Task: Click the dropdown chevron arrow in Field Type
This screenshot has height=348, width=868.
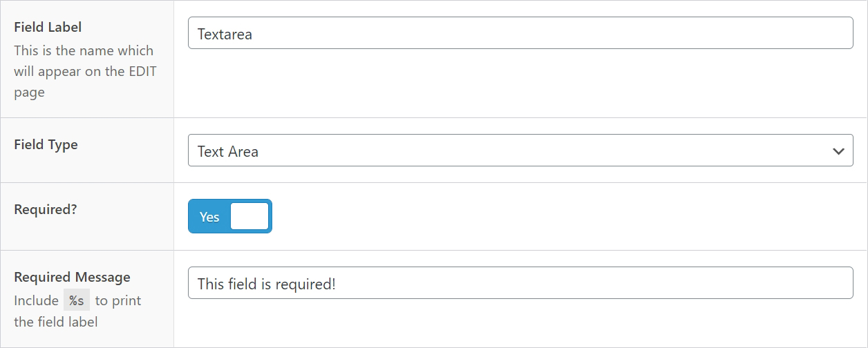Action: [838, 151]
